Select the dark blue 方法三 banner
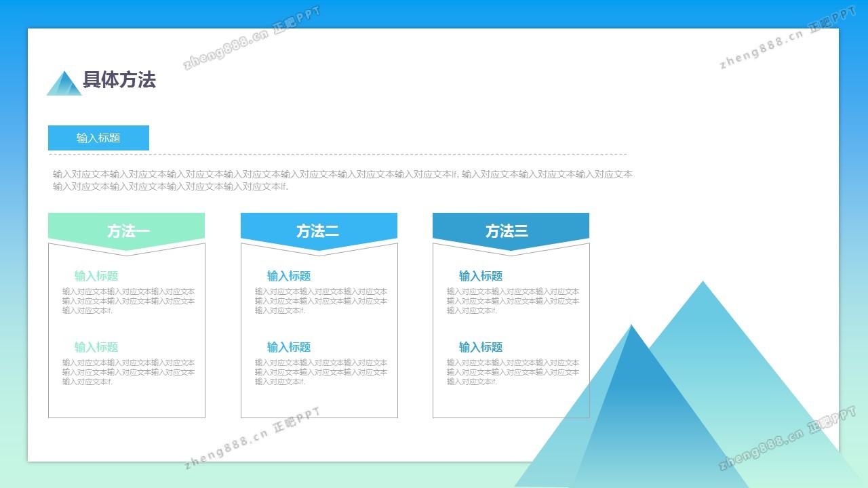868x488 pixels. point(511,230)
